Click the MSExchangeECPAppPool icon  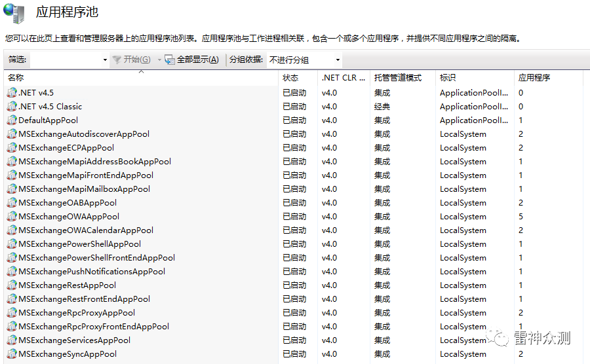click(12, 147)
